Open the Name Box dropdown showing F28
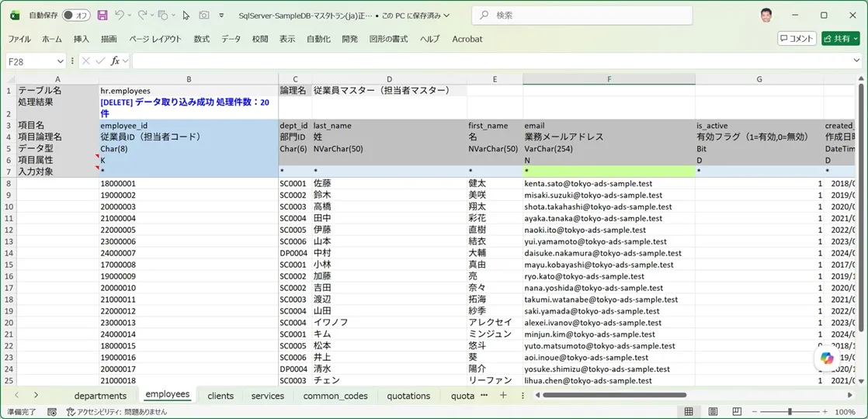This screenshot has height=419, width=868. (x=61, y=61)
